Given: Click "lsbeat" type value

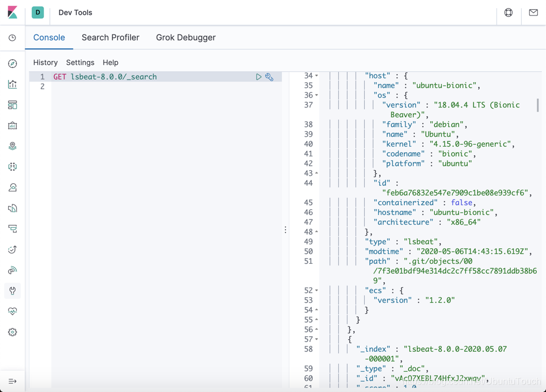Looking at the screenshot, I should pyautogui.click(x=421, y=242).
